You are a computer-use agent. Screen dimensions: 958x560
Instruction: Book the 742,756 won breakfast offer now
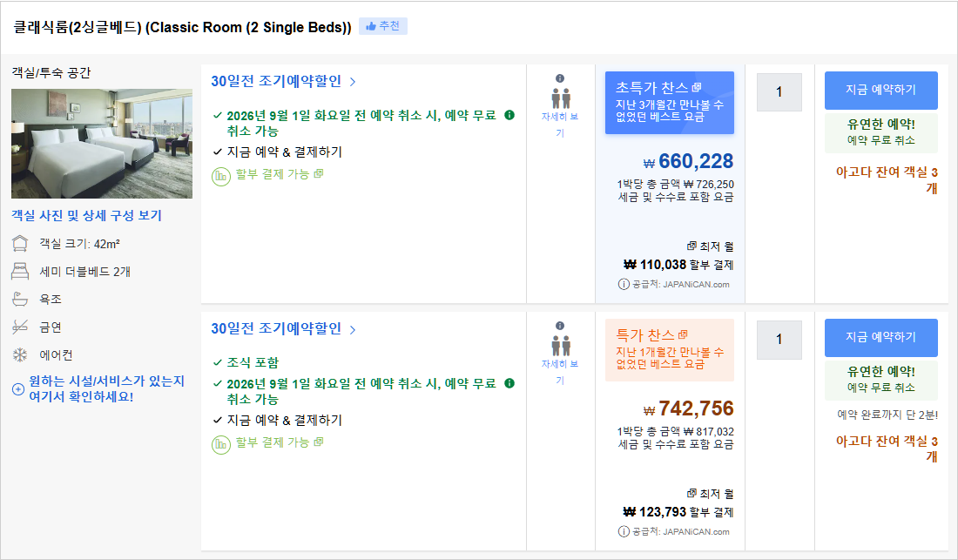(x=880, y=338)
